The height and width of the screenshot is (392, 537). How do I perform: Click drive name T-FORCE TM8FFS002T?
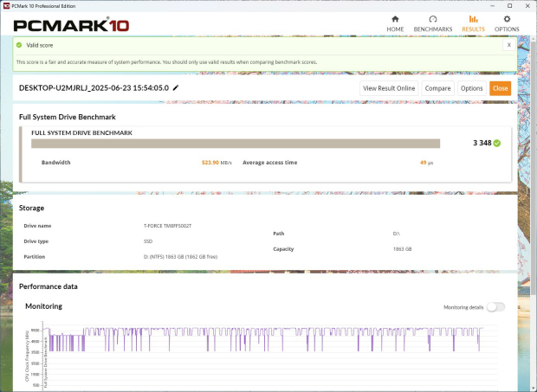pyautogui.click(x=167, y=226)
